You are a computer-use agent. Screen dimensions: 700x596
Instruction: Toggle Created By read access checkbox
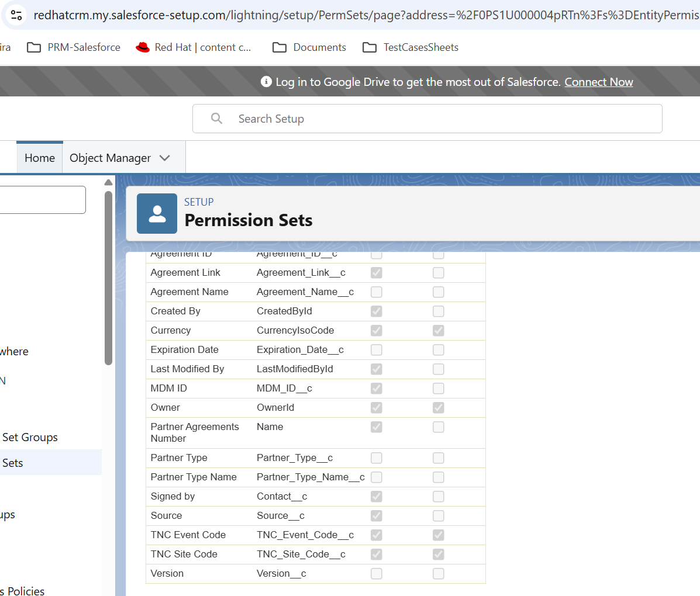click(377, 311)
